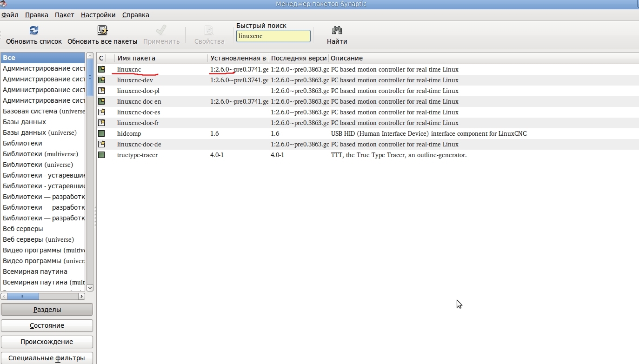Select the linuxcnc-doc-fr package name
Screen dimensions: 639x364
[138, 123]
